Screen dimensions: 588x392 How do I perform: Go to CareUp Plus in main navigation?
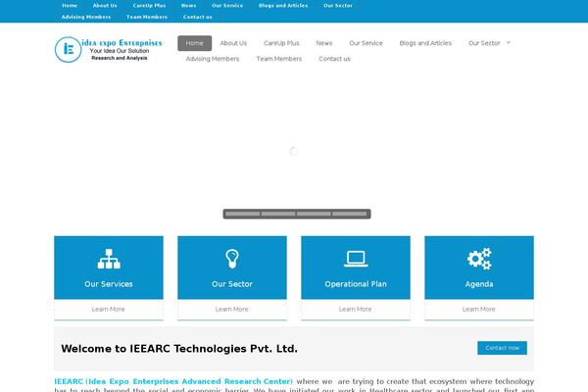click(281, 43)
